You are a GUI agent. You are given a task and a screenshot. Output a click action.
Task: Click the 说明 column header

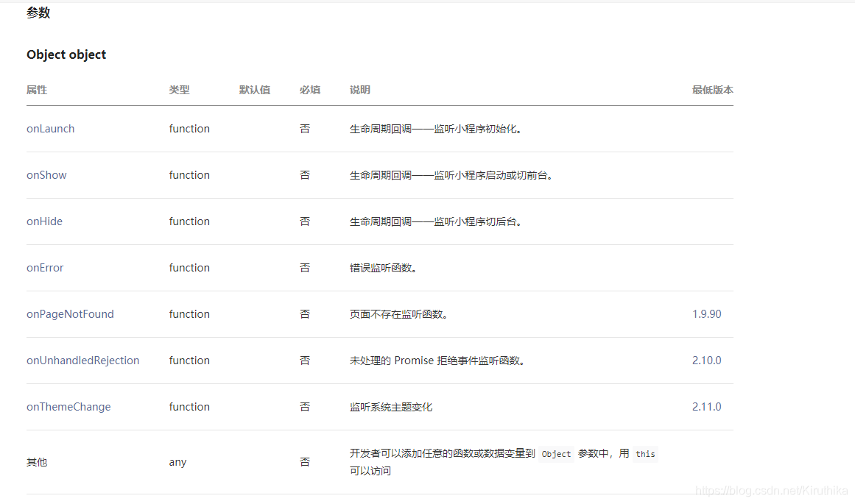click(360, 90)
